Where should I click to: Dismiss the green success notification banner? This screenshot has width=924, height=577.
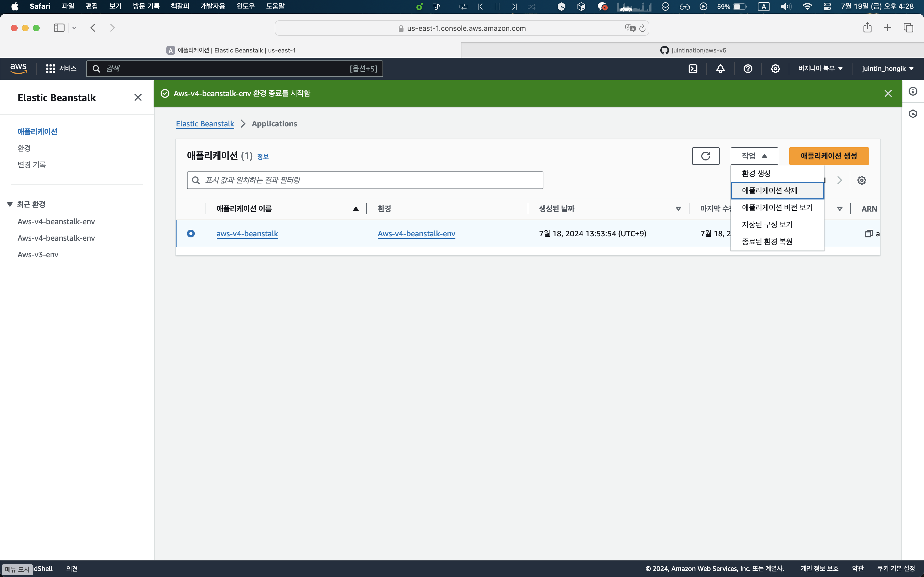click(888, 93)
